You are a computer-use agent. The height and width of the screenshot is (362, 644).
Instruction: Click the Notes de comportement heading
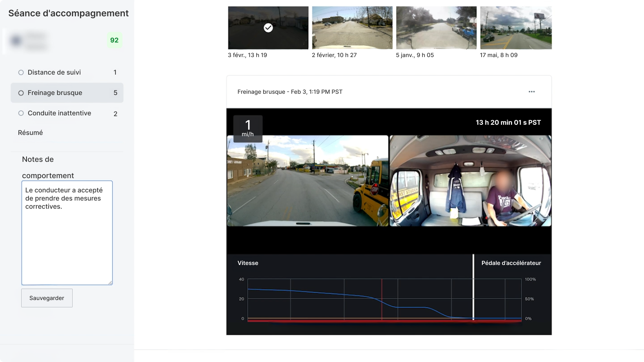[48, 168]
